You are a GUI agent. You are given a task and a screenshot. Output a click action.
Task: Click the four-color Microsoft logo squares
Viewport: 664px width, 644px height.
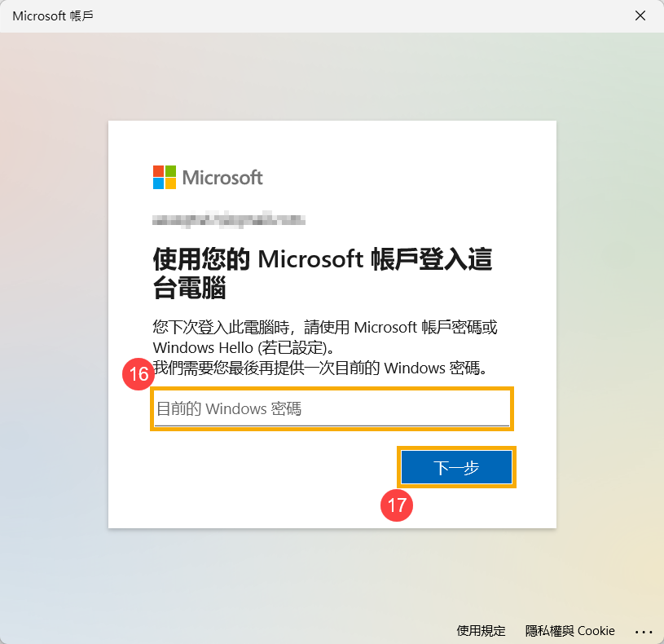pos(165,177)
